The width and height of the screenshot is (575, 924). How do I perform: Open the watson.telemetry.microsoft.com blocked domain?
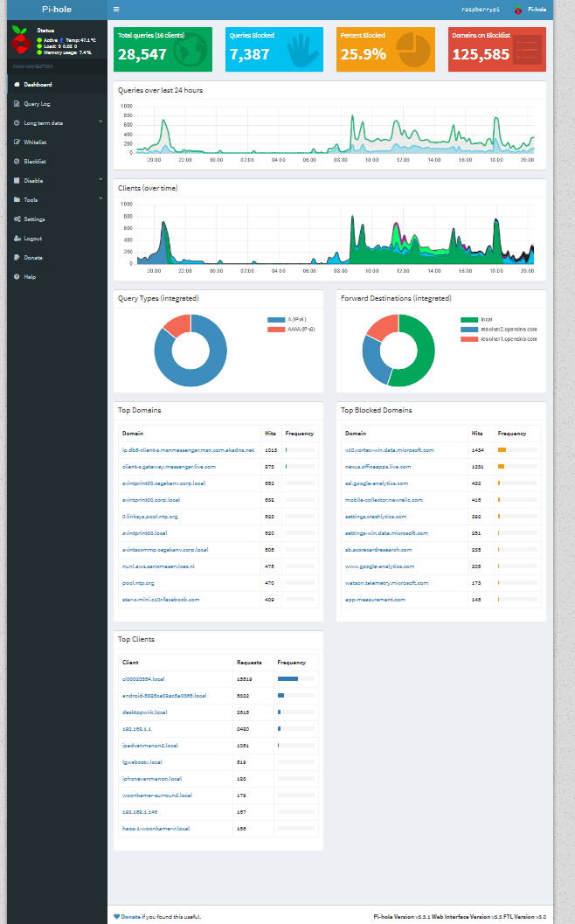click(x=386, y=583)
